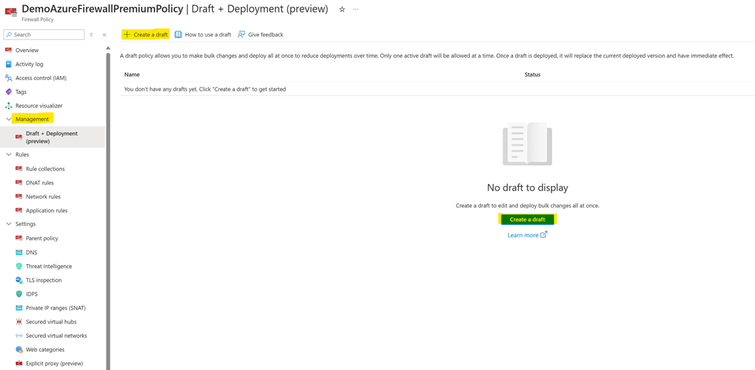Screen dimensions: 755x370
Task: Open TLS inspection settings
Action: (44, 280)
